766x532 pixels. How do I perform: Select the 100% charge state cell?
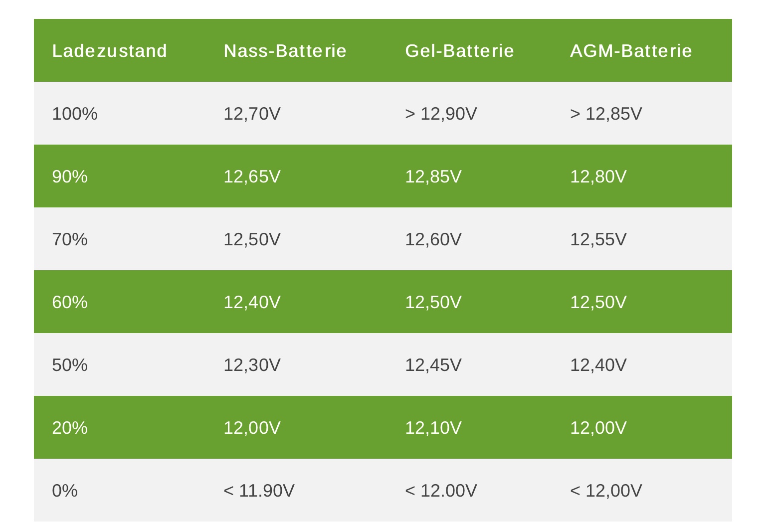[75, 114]
